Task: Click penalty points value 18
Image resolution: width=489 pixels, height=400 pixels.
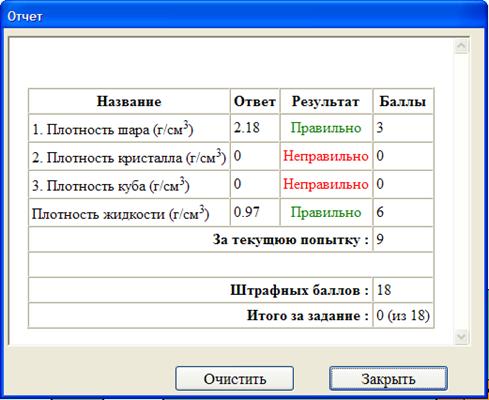Action: coord(384,290)
